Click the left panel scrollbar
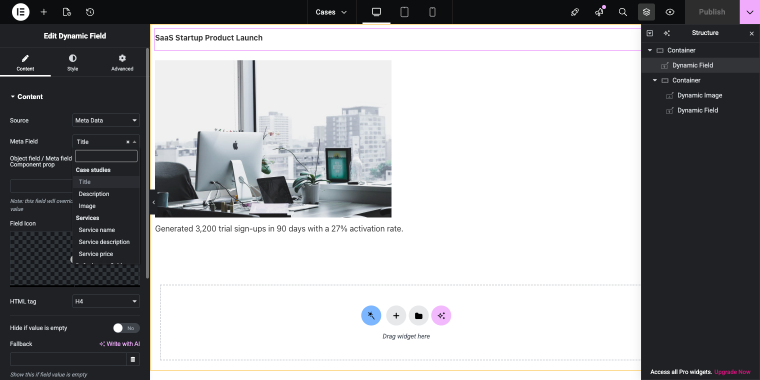This screenshot has width=760, height=380. pyautogui.click(x=147, y=162)
